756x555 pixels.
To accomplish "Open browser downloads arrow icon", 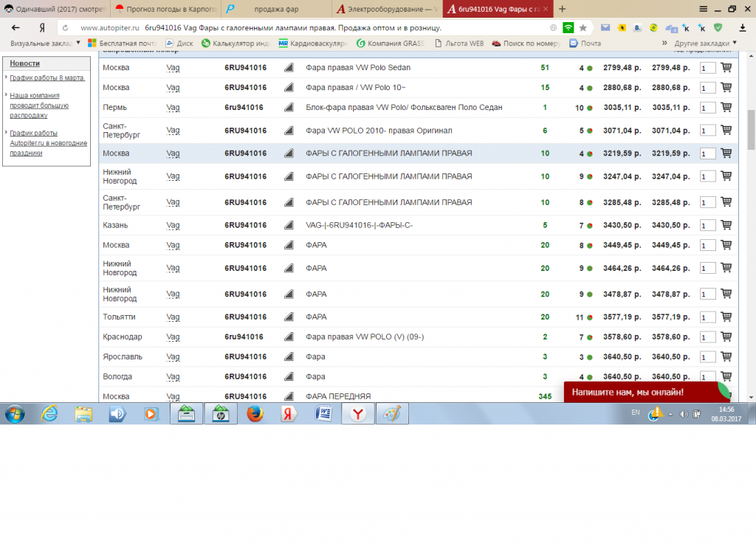I will coord(743,28).
